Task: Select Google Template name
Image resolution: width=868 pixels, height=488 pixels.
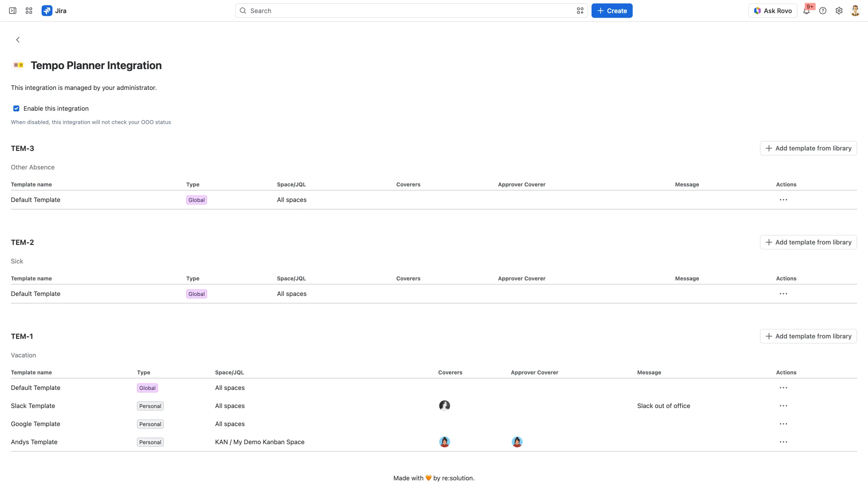Action: coord(35,424)
